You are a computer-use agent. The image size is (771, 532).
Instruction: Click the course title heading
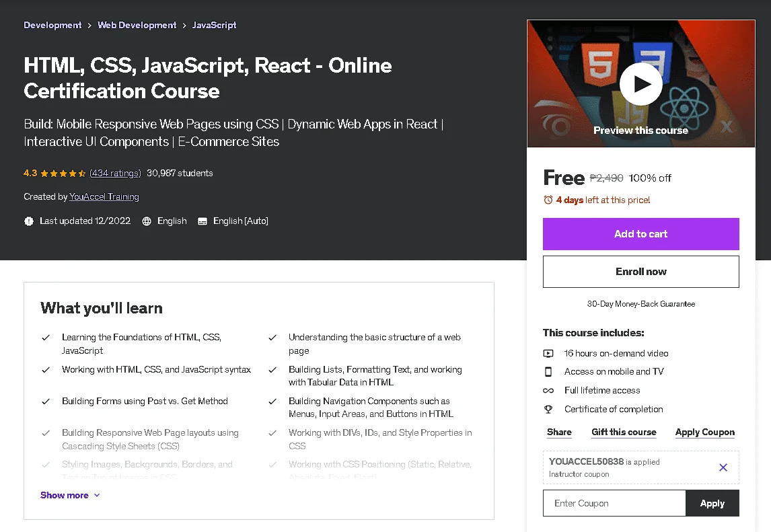pyautogui.click(x=207, y=78)
